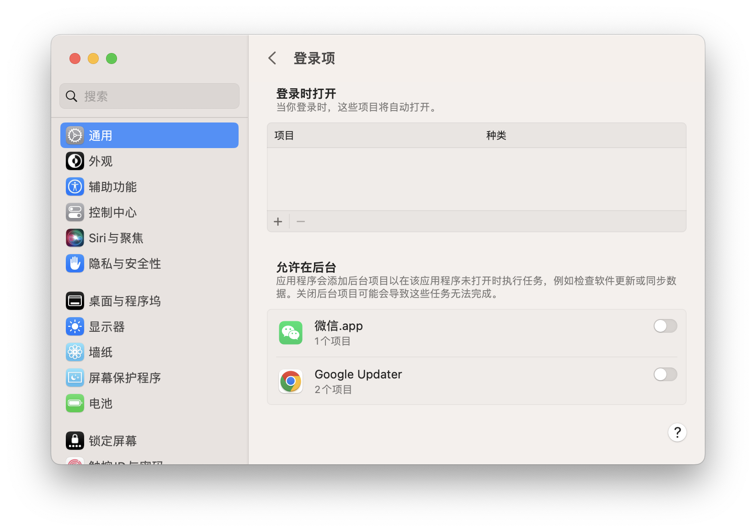This screenshot has height=532, width=756.
Task: Click the 种类 column header
Action: [x=496, y=135]
